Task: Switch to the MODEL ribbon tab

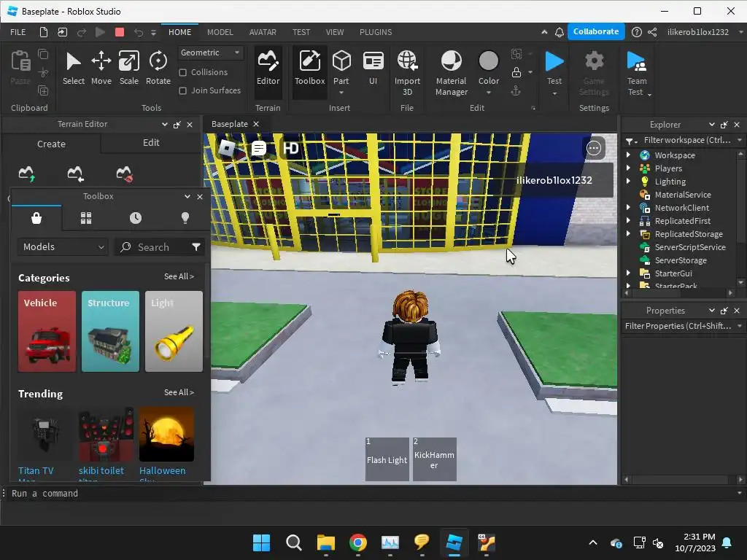Action: (x=220, y=32)
